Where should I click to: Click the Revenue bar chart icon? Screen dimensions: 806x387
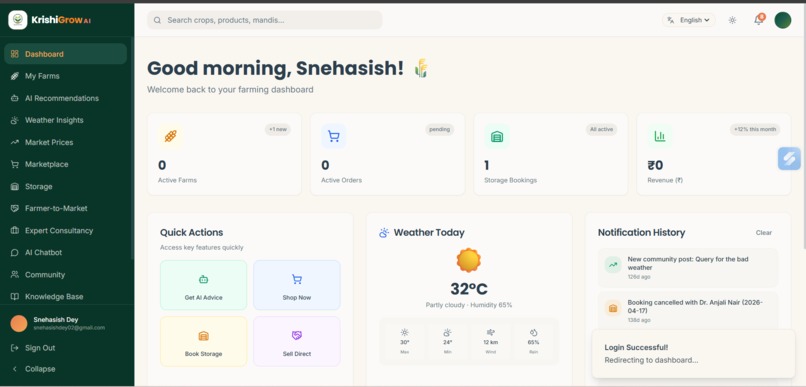coord(660,136)
